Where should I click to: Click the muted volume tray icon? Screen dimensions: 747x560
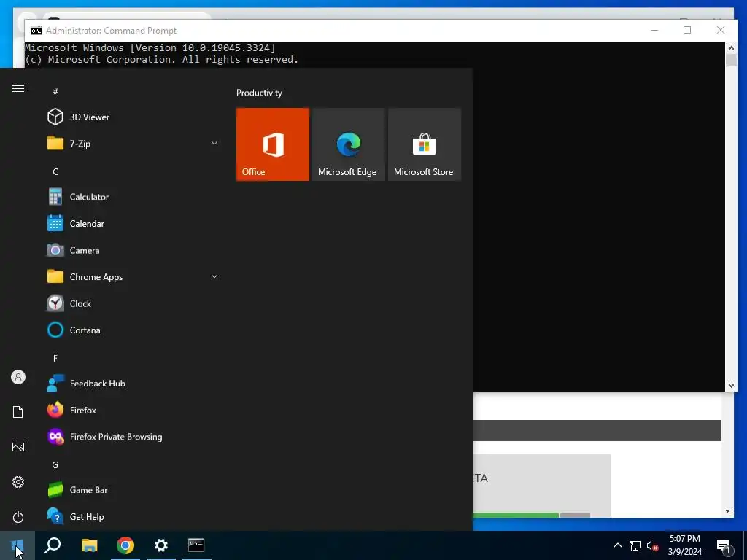653,545
